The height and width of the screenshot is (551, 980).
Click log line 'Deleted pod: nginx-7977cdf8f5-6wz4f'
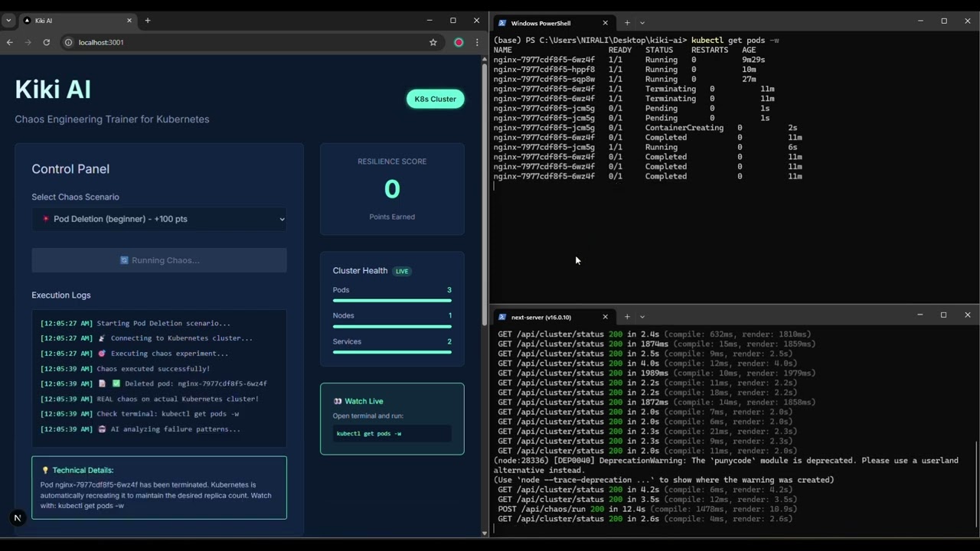point(154,383)
